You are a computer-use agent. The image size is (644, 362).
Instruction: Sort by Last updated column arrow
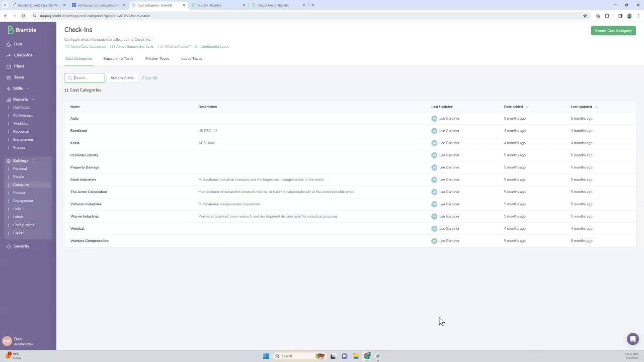click(596, 107)
